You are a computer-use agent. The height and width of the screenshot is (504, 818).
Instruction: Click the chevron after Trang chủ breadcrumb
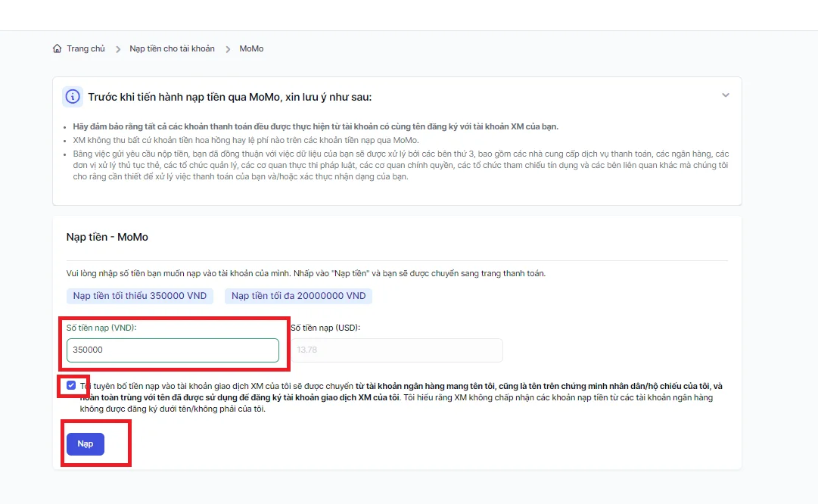tap(118, 49)
